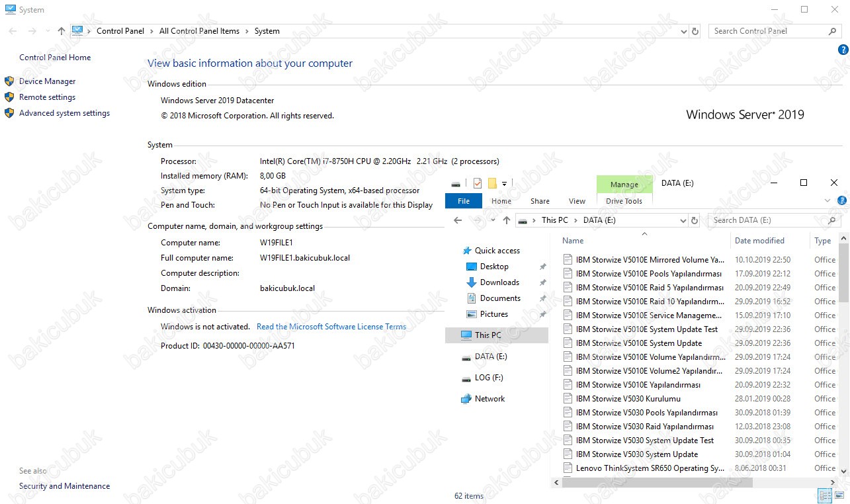Open Control Panel address history dropdown

click(x=685, y=31)
